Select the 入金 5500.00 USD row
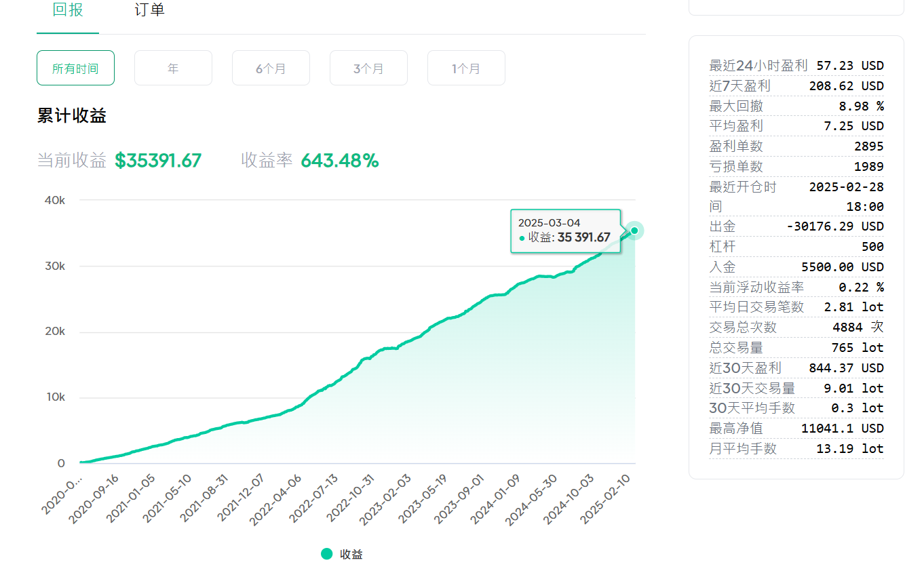This screenshot has width=924, height=573. point(796,267)
